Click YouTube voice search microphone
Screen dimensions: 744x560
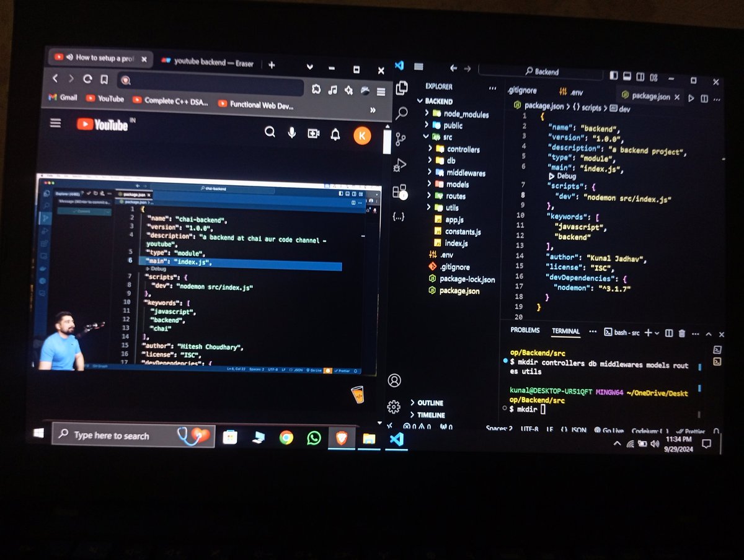point(291,133)
